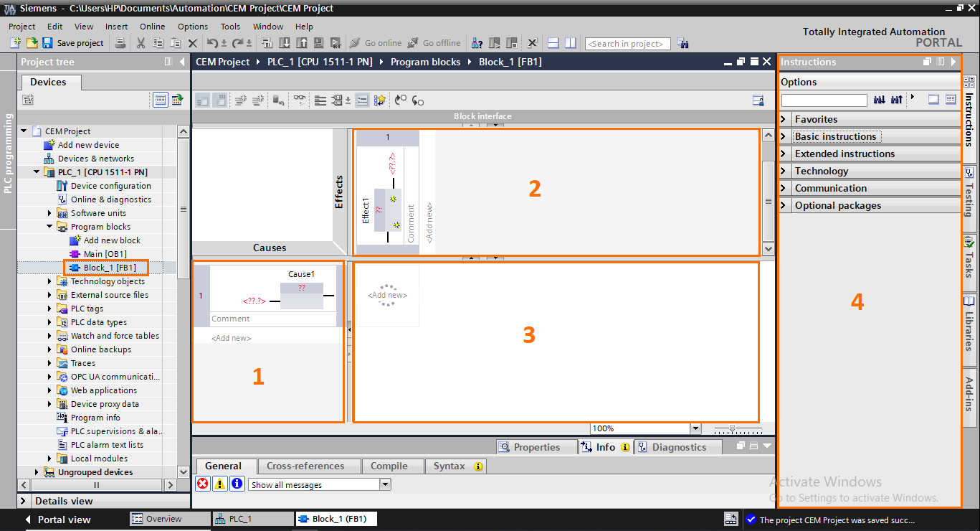This screenshot has height=531, width=980.
Task: Switch back to Portal view
Action: pyautogui.click(x=65, y=519)
